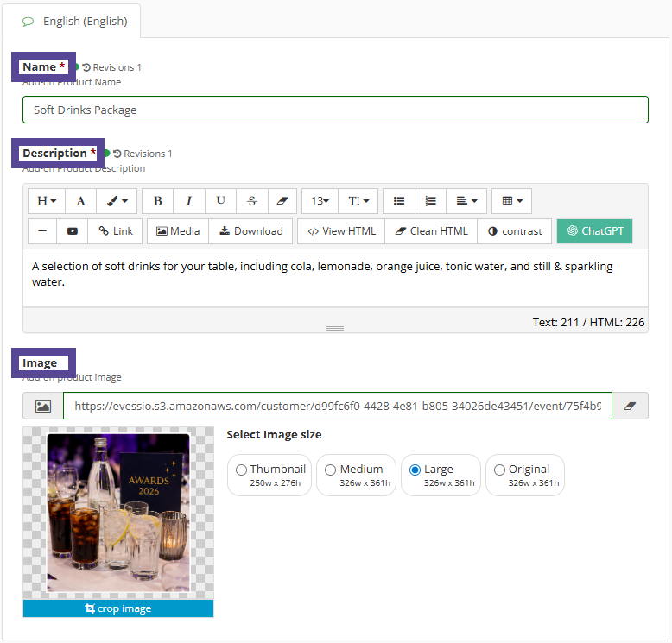The width and height of the screenshot is (672, 643).
Task: Switch to View HTML mode
Action: (x=341, y=231)
